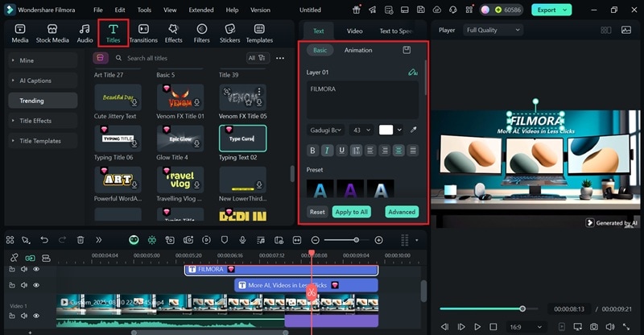This screenshot has height=335, width=644.
Task: Save text preset using the save icon
Action: click(x=407, y=50)
